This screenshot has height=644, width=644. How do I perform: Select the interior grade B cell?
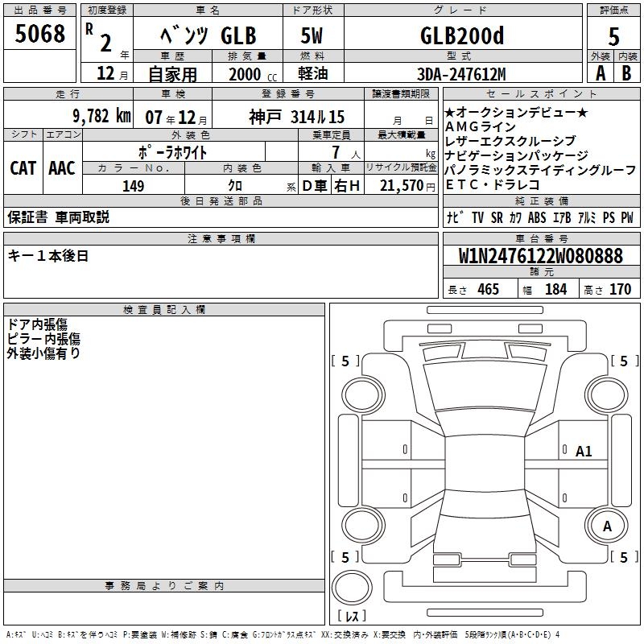coord(626,72)
